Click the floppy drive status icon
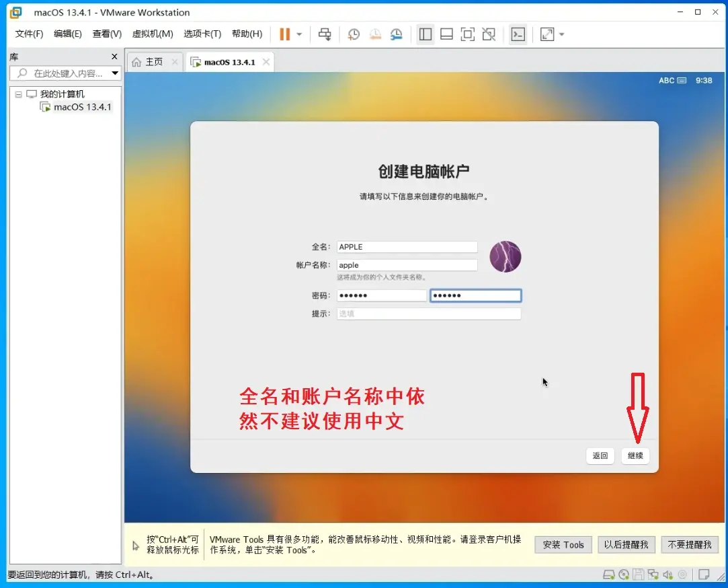The width and height of the screenshot is (728, 588). (x=639, y=575)
